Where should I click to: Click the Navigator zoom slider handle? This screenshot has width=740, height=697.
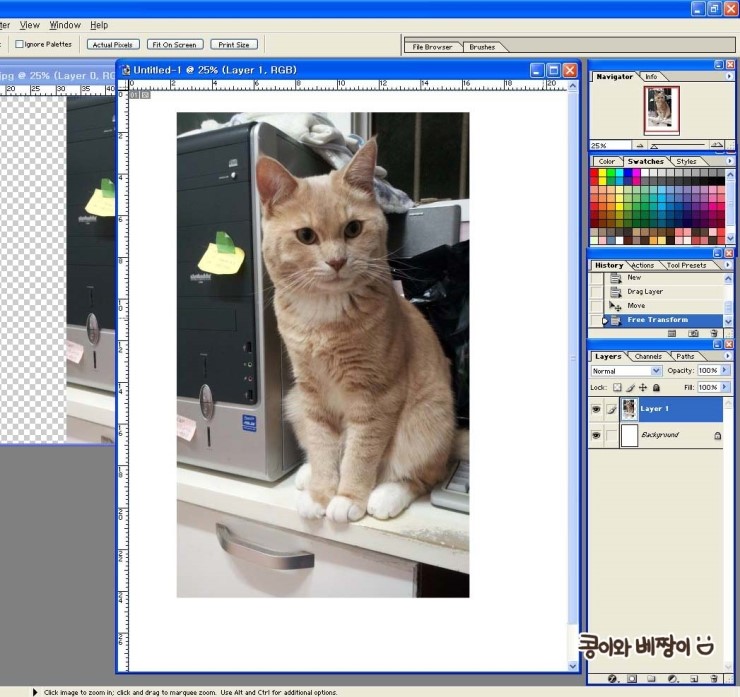[654, 146]
